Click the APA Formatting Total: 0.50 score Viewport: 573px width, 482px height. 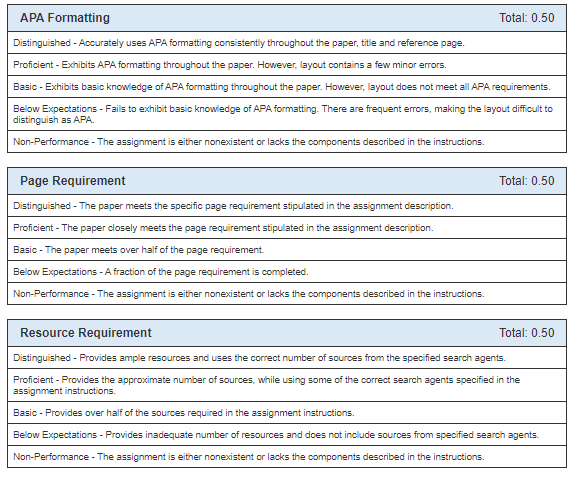pos(527,18)
